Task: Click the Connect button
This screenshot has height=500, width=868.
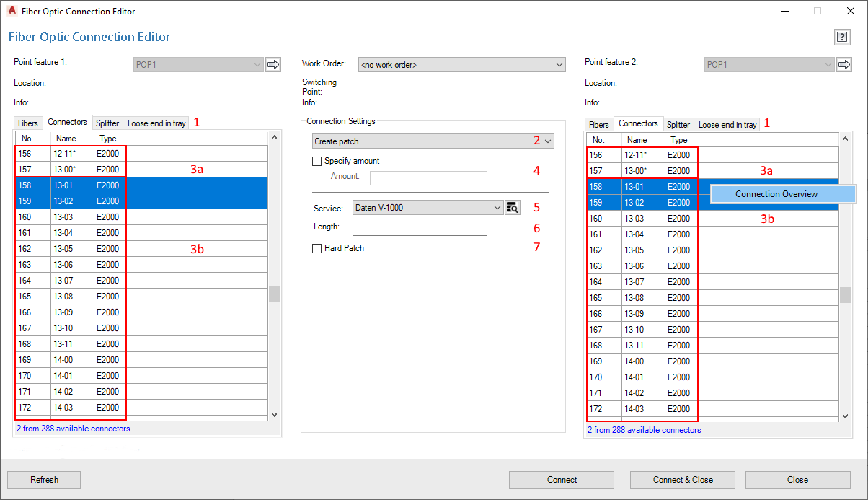Action: click(x=562, y=480)
